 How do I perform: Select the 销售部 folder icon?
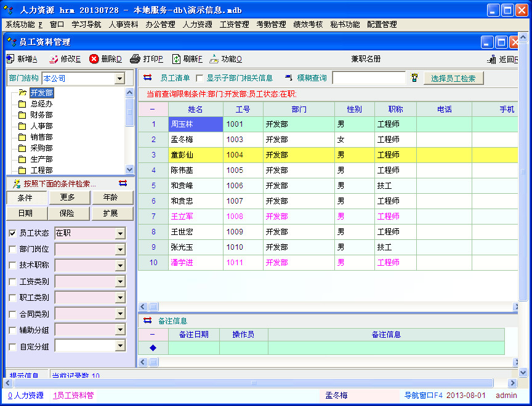tap(22, 137)
